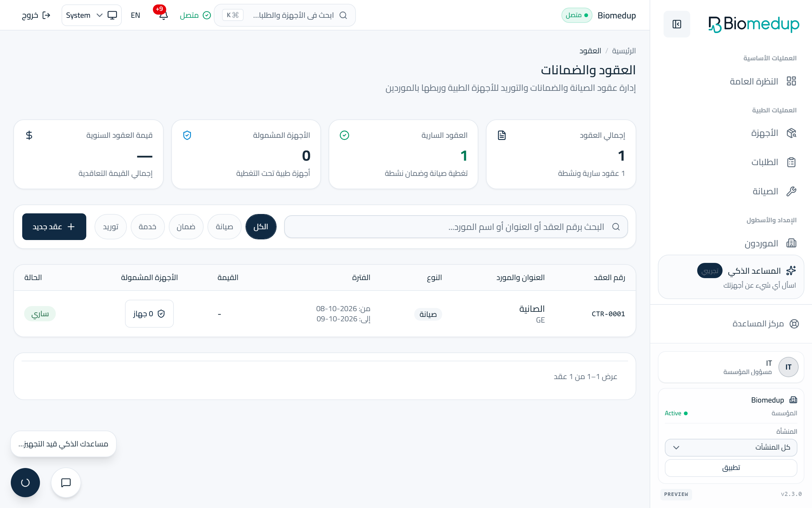This screenshot has width=812, height=508.
Task: Select خدمة filter chip
Action: 147,227
